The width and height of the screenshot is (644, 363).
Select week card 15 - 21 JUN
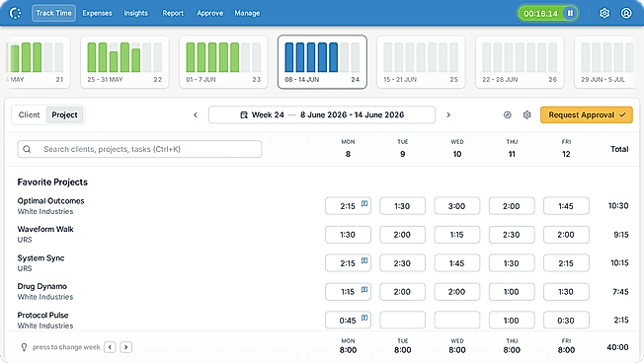point(421,62)
